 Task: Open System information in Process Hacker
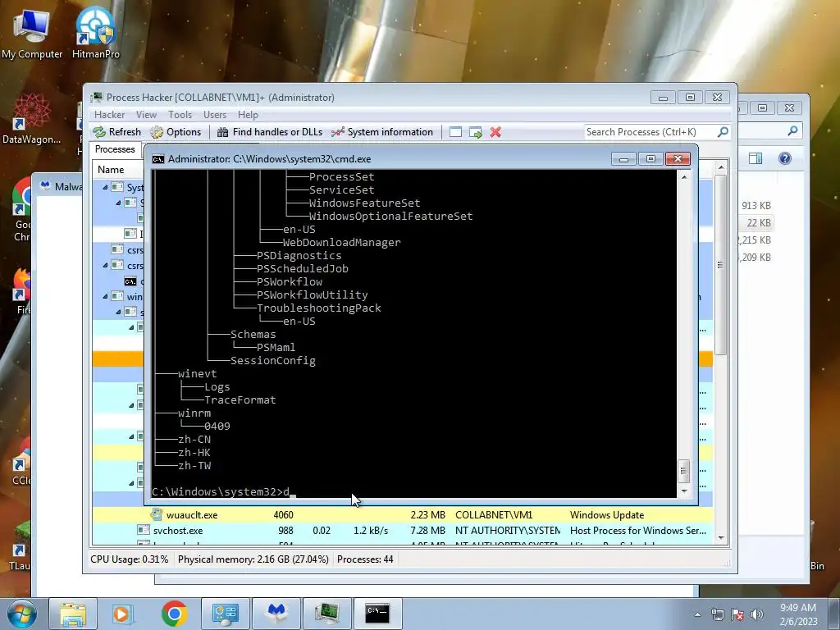pos(382,132)
